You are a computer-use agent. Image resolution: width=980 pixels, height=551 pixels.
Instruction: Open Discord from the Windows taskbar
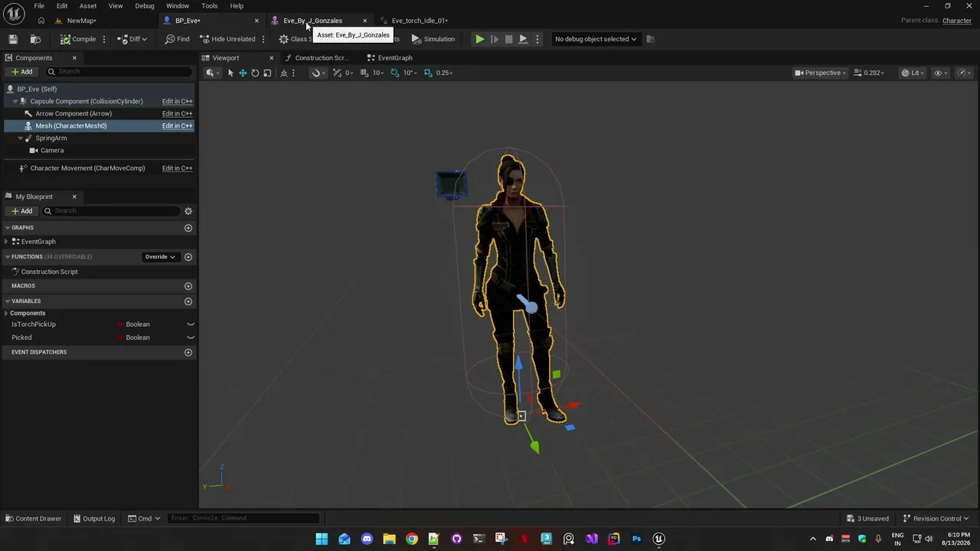point(367,539)
